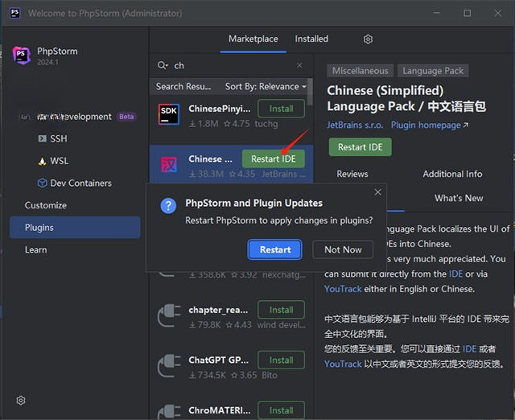515x420 pixels.
Task: Click the SSH terminal icon
Action: (x=42, y=138)
